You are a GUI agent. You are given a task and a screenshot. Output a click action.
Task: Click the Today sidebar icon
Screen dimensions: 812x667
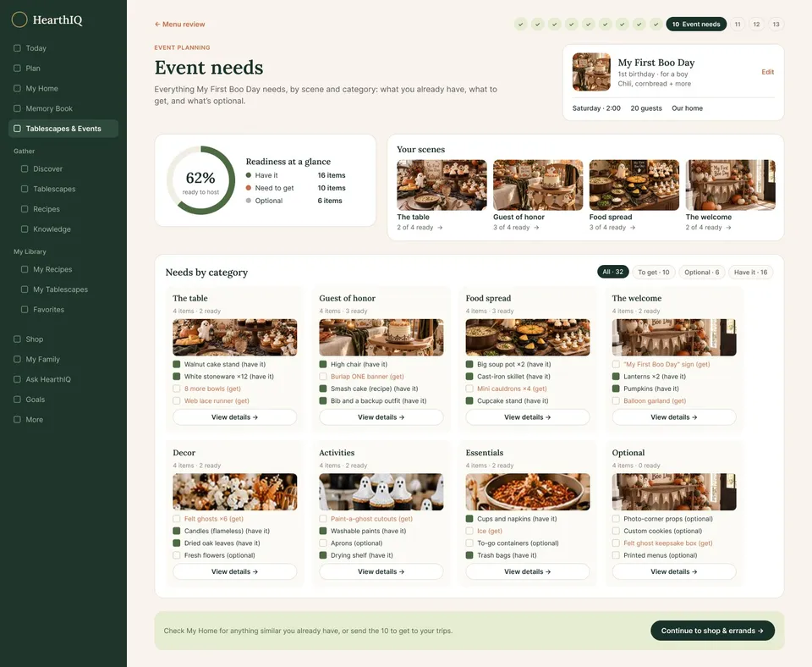[17, 48]
